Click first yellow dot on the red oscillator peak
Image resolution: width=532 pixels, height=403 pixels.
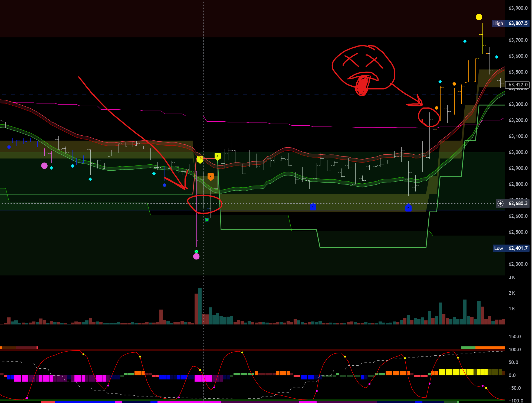83,354
